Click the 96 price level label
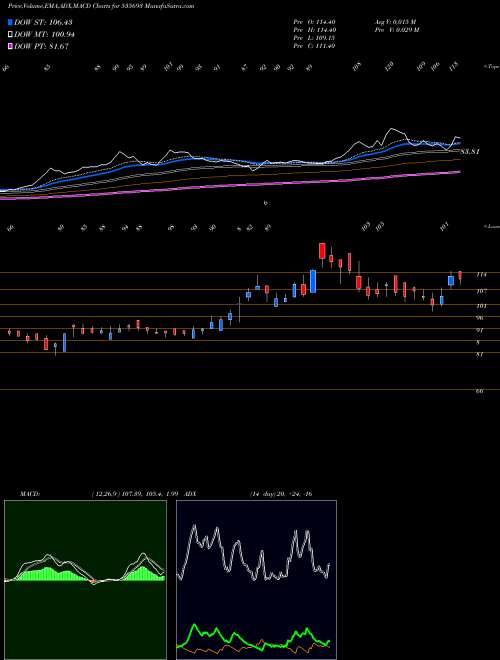This screenshot has height=660, width=500. [480, 318]
